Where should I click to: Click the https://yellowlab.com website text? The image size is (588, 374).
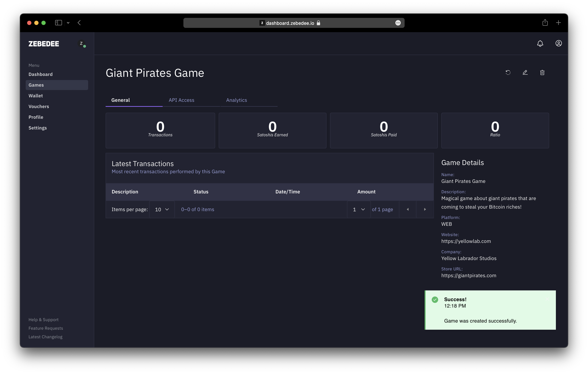466,241
